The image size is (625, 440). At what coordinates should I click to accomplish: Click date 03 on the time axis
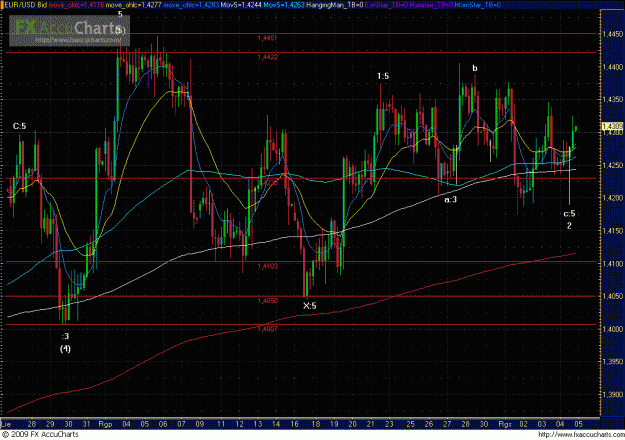(542, 424)
